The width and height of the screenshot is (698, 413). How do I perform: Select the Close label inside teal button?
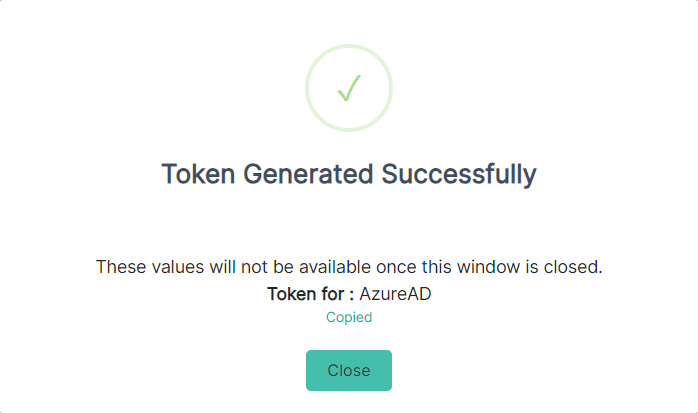pyautogui.click(x=349, y=370)
